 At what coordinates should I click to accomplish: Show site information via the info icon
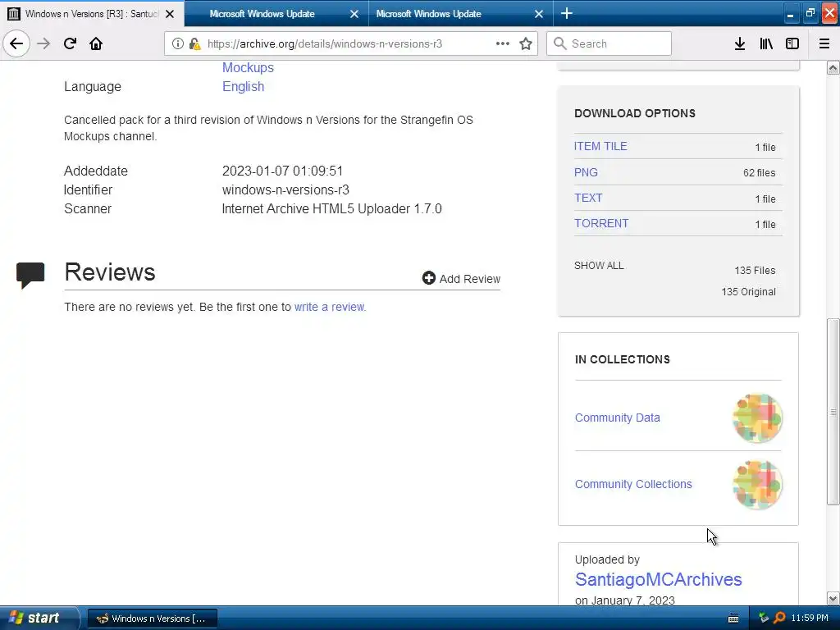(178, 43)
